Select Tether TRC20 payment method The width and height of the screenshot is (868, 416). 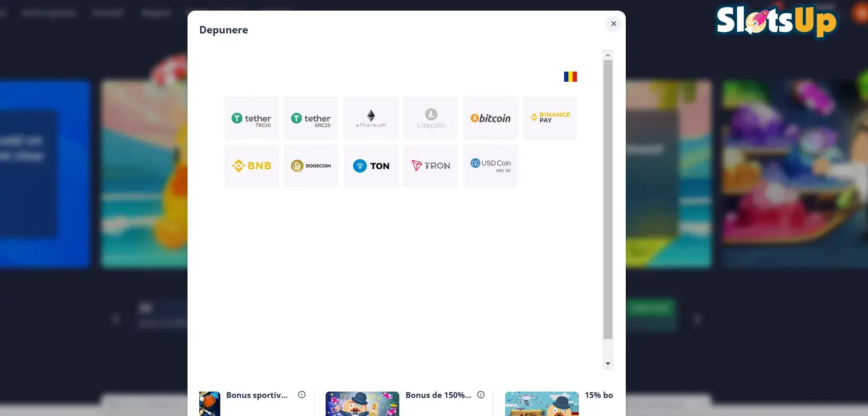pyautogui.click(x=252, y=118)
